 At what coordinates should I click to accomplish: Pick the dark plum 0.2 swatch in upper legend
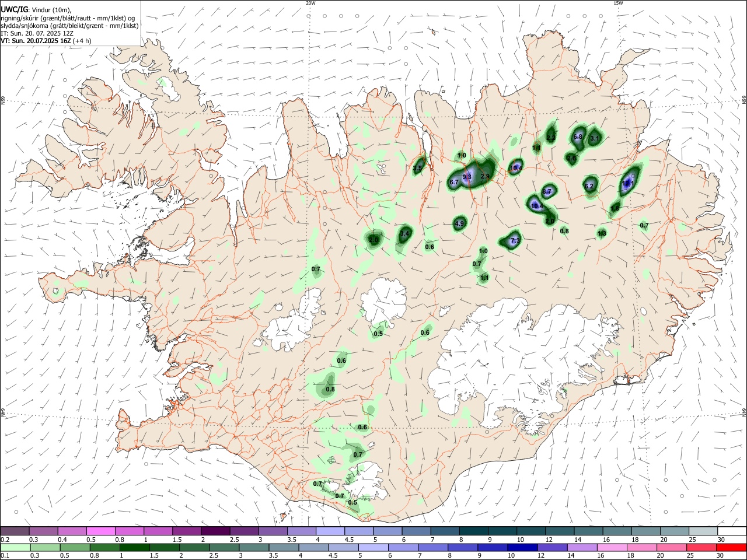coord(15,531)
